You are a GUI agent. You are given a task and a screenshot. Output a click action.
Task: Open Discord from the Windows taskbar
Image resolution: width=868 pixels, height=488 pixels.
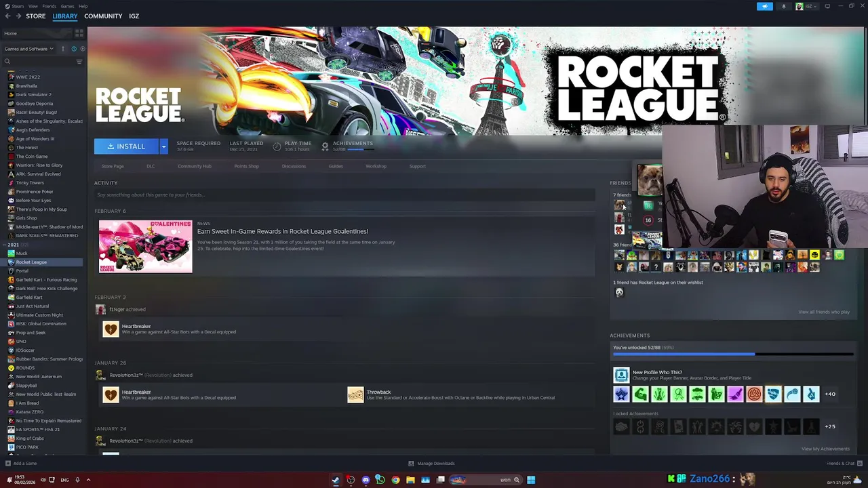[x=366, y=480]
